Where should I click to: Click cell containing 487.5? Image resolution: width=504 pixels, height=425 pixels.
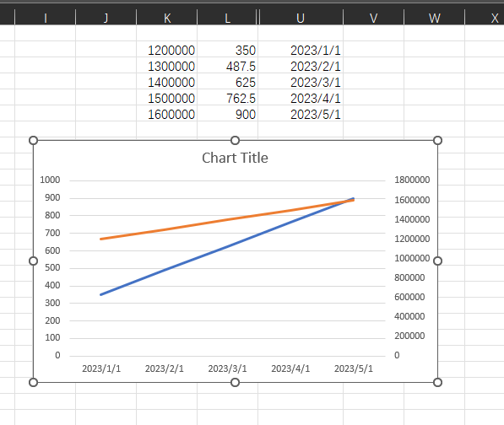pyautogui.click(x=227, y=66)
